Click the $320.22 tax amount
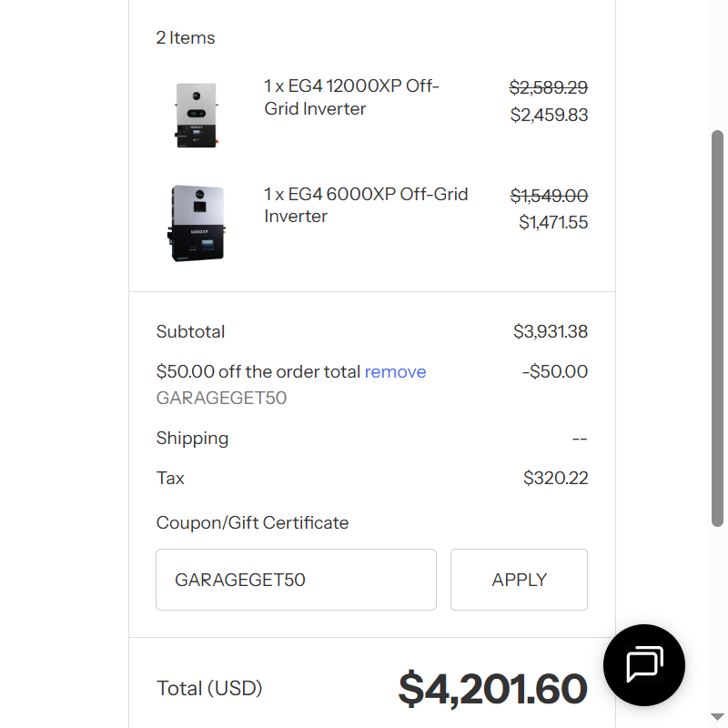Screen dimensions: 728x728 pyautogui.click(x=555, y=478)
